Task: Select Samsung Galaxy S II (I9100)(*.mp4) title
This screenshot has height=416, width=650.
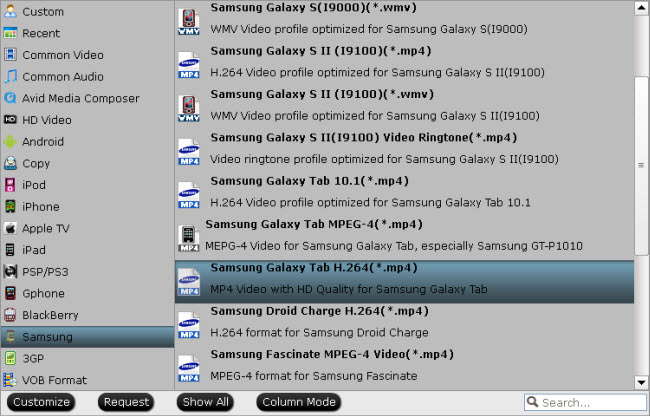Action: (321, 51)
